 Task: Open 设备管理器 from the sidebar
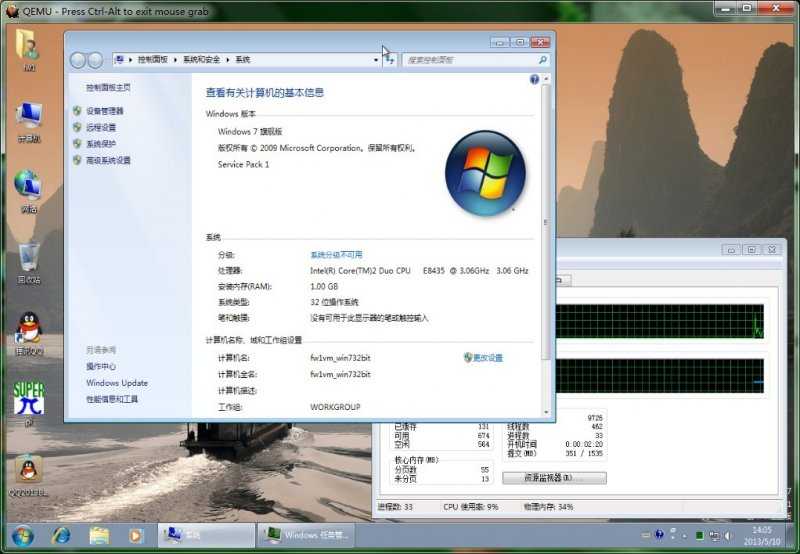(x=105, y=111)
